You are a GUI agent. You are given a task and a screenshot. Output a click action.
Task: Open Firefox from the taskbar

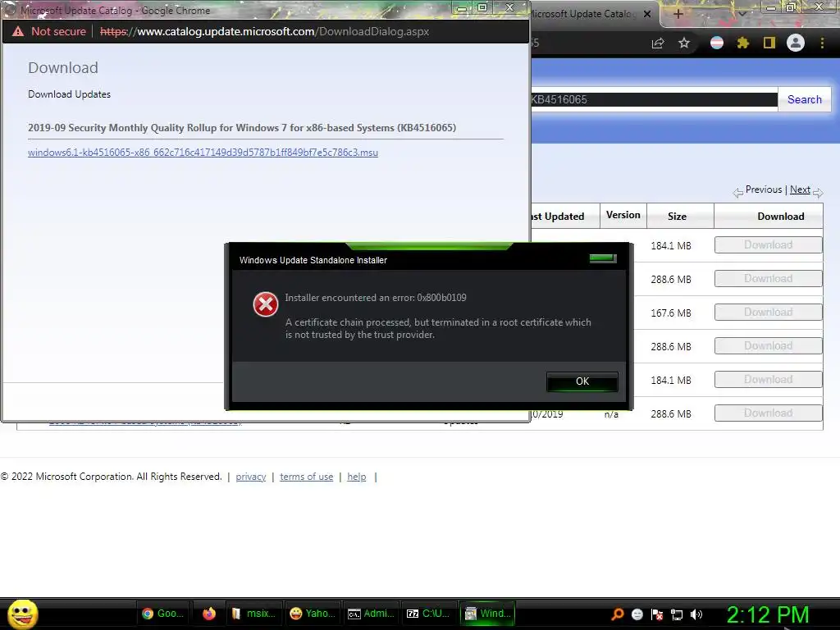tap(209, 614)
